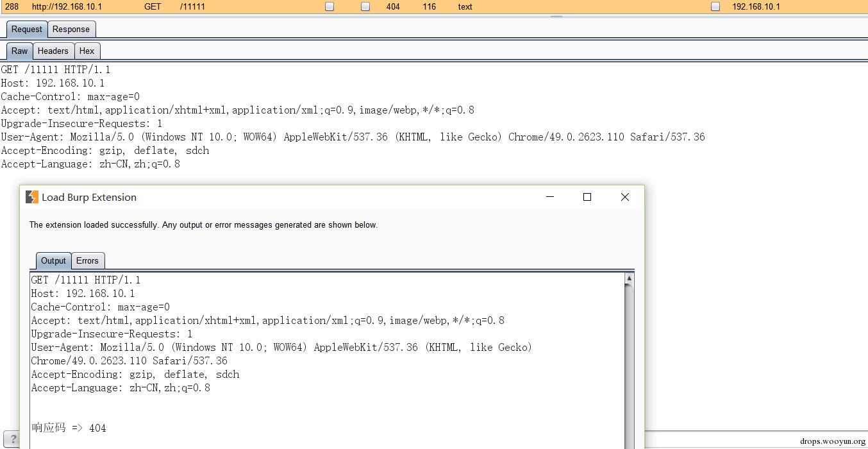Minimize the Load Burp Extension dialog
This screenshot has width=868, height=449.
pyautogui.click(x=549, y=197)
